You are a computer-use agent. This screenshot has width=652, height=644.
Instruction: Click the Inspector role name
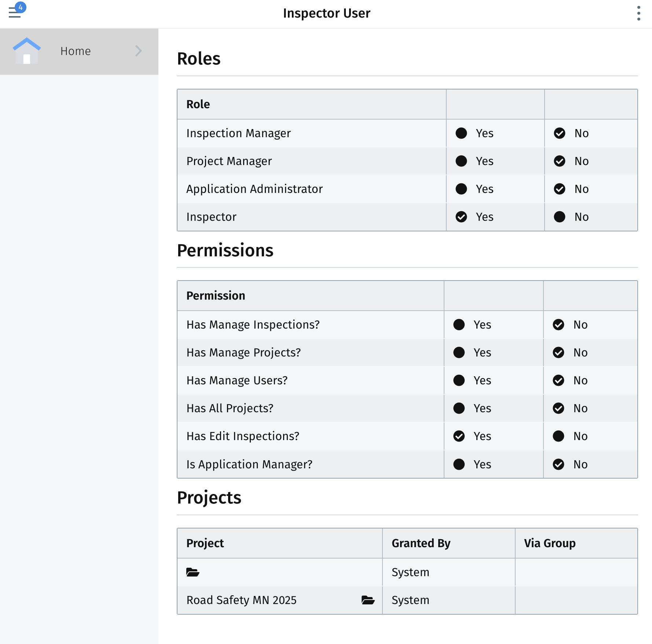[x=211, y=217]
